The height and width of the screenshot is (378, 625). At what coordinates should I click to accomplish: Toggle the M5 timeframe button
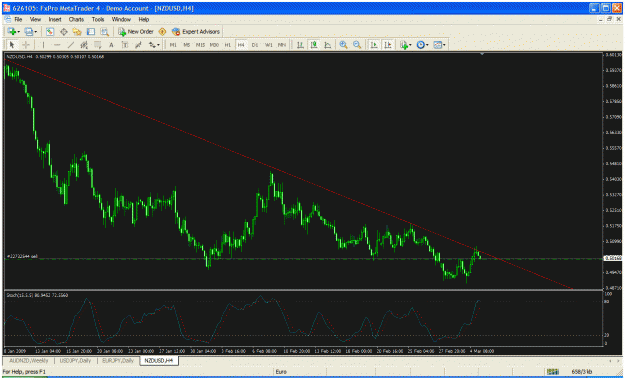pos(187,45)
